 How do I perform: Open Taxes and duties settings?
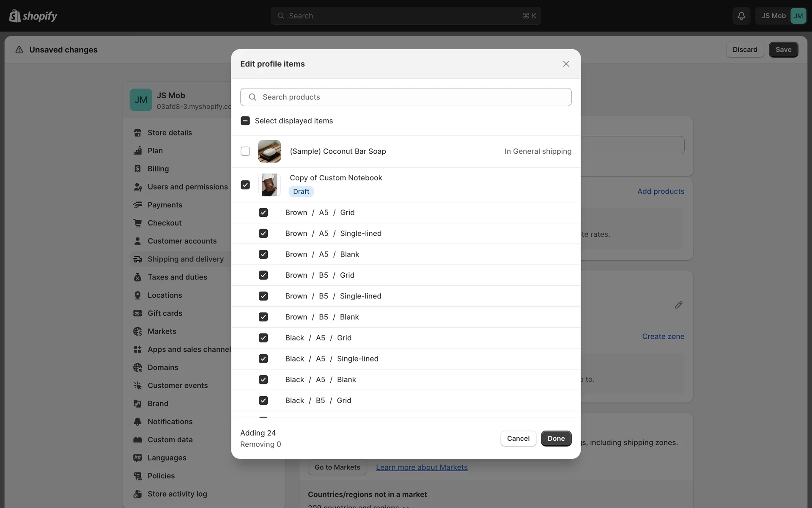point(177,277)
